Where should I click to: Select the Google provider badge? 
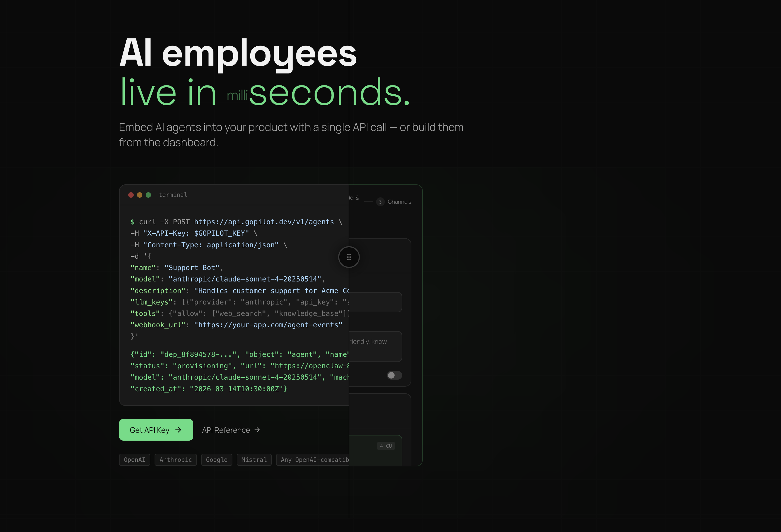[x=216, y=460]
